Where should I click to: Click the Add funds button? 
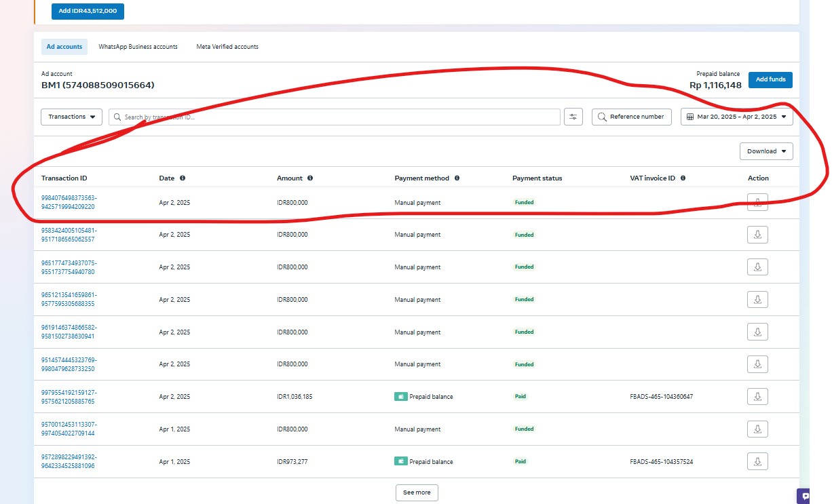click(770, 79)
